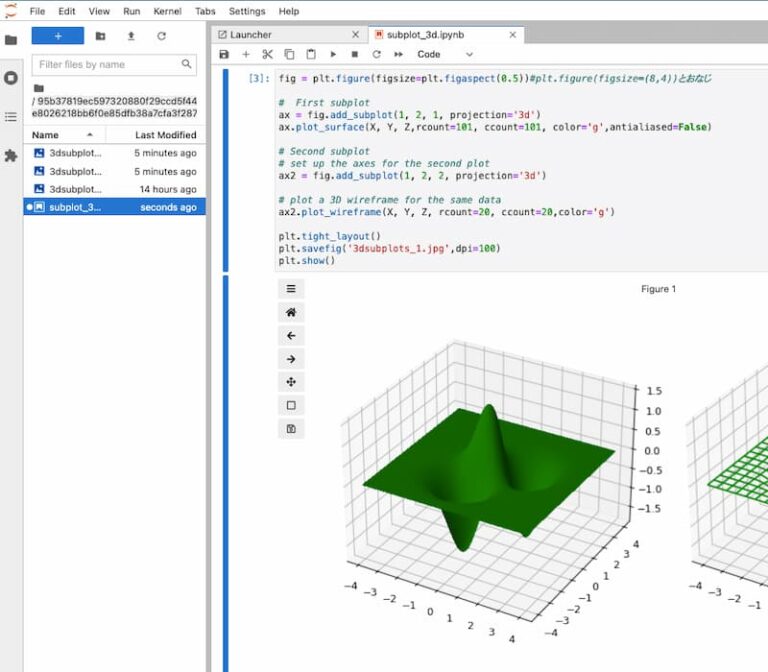The image size is (768, 672).
Task: Restart the kernel using the circular arrow icon
Action: pos(377,54)
